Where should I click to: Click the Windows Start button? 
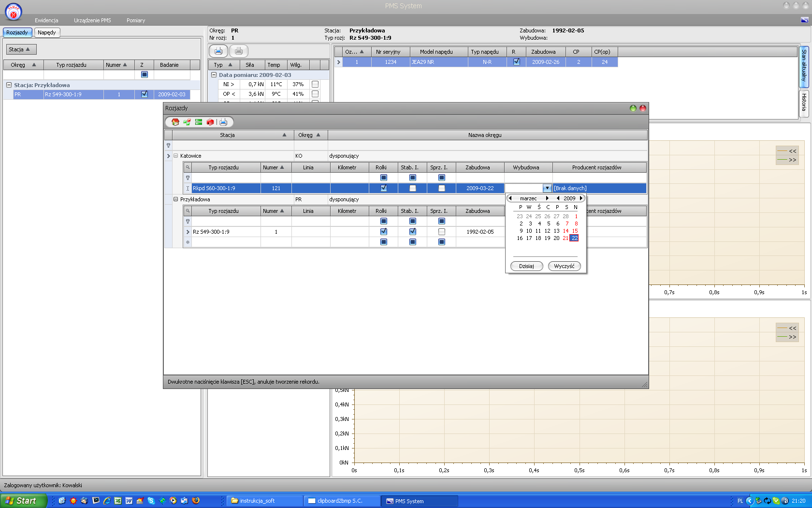(x=24, y=501)
